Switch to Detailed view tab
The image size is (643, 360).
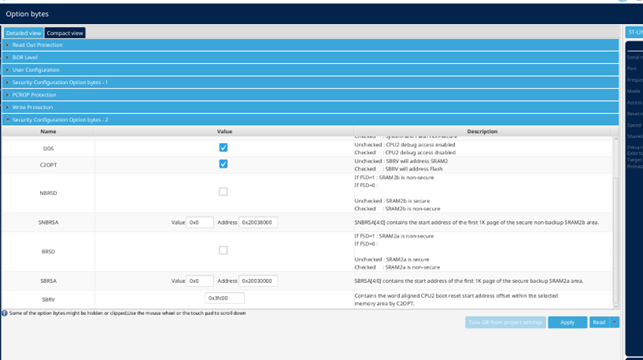23,33
